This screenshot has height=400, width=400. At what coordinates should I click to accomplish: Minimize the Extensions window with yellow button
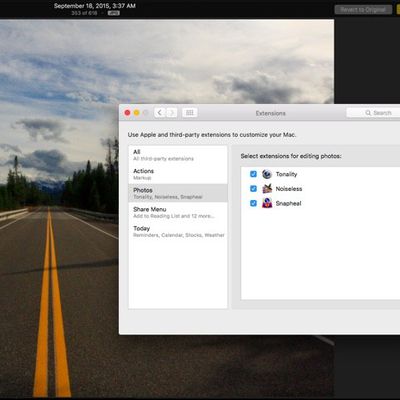(x=136, y=113)
